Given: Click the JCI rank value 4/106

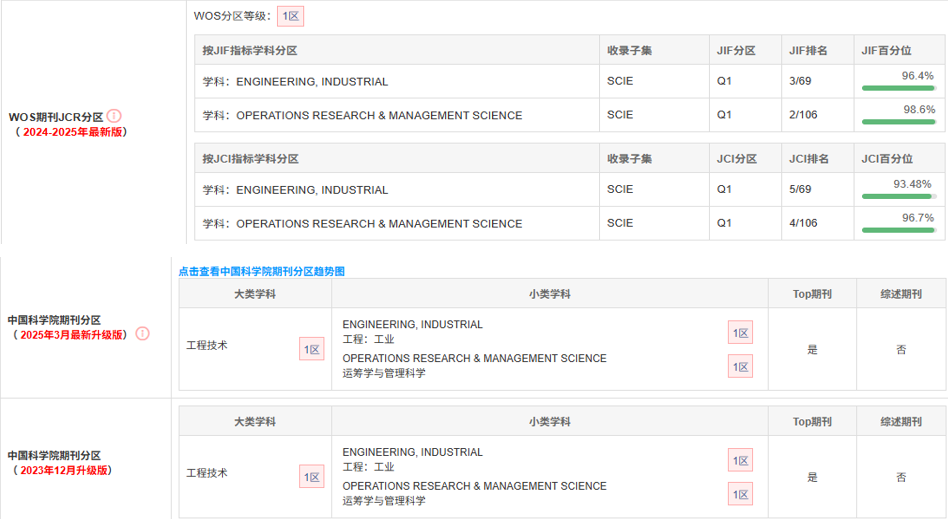Looking at the screenshot, I should 803,223.
